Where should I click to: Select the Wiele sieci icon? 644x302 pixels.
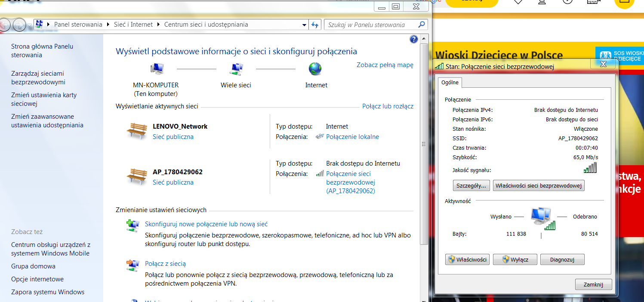[236, 68]
